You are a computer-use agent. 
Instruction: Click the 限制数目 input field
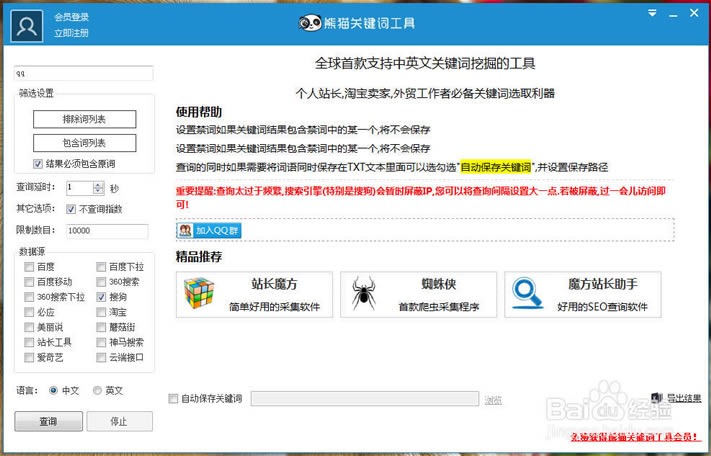107,231
